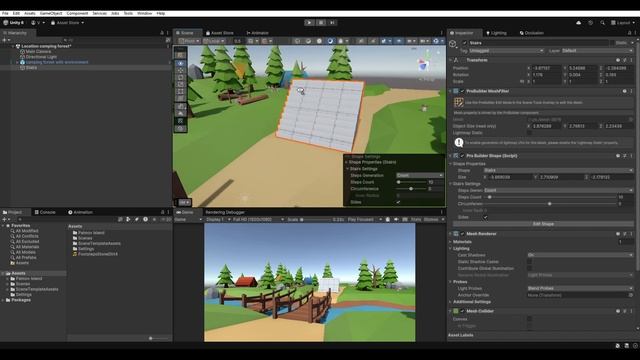640x360 pixels.
Task: Click the Play button in top toolbar
Action: tap(309, 23)
